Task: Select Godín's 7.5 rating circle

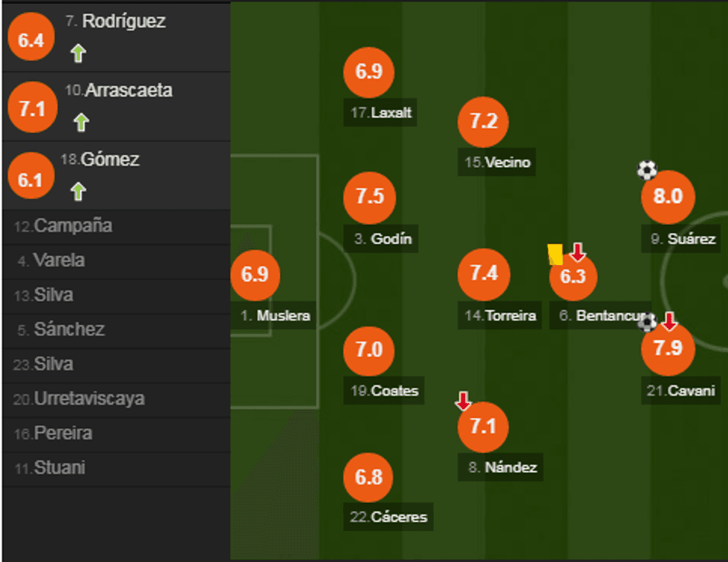Action: (369, 197)
